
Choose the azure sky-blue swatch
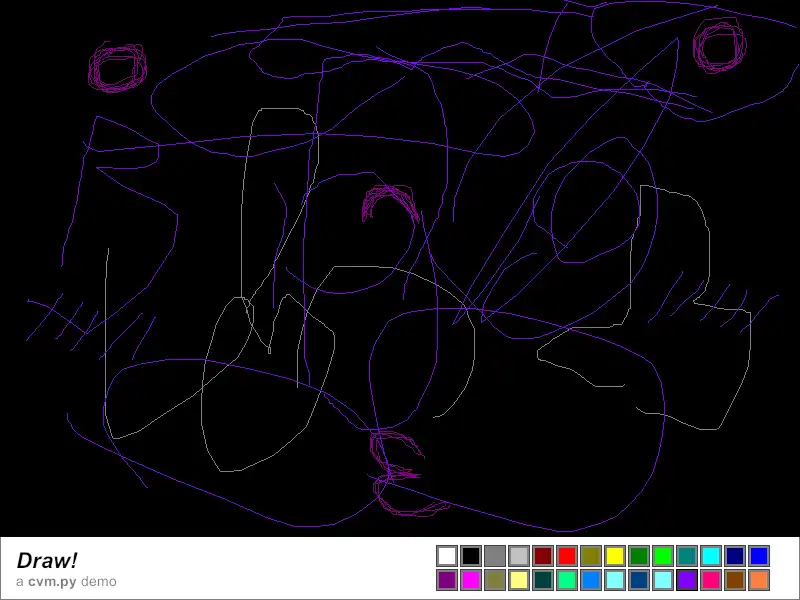pos(591,580)
